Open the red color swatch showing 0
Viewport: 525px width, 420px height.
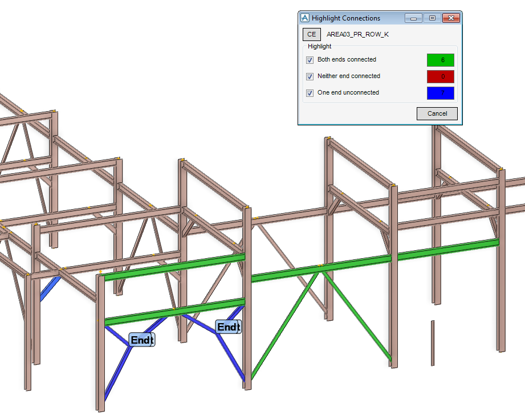(440, 76)
